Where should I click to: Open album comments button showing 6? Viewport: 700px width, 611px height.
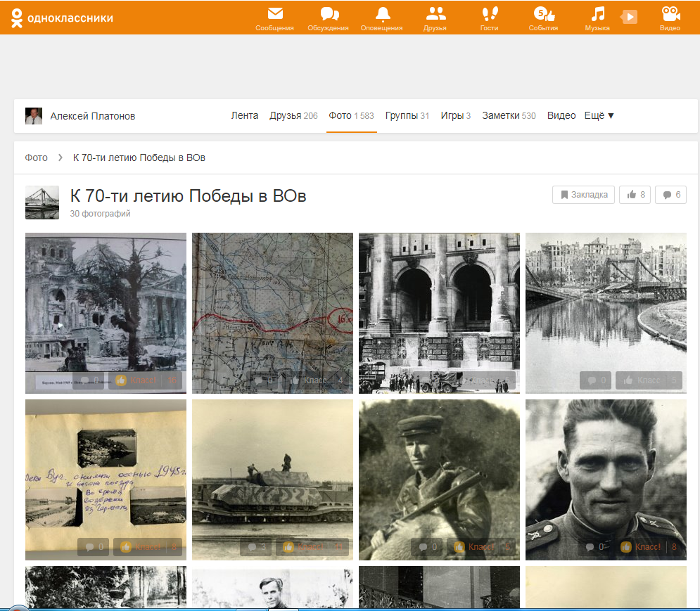(x=670, y=195)
